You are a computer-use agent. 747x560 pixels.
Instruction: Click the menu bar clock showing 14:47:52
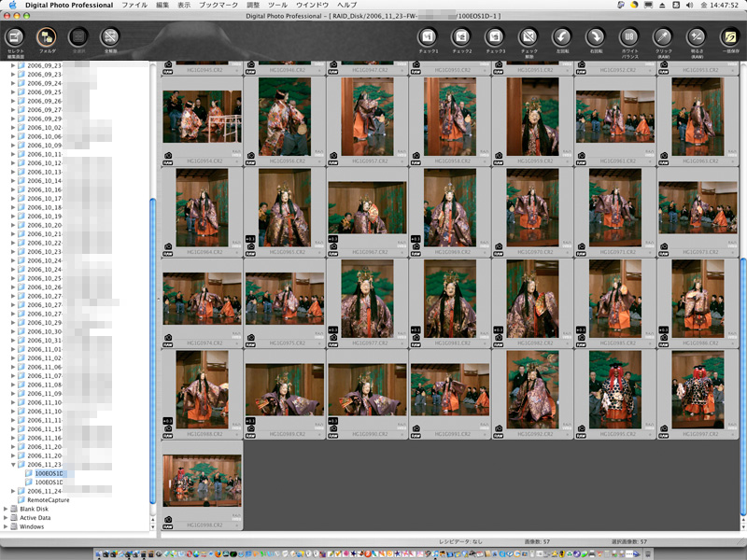click(719, 5)
